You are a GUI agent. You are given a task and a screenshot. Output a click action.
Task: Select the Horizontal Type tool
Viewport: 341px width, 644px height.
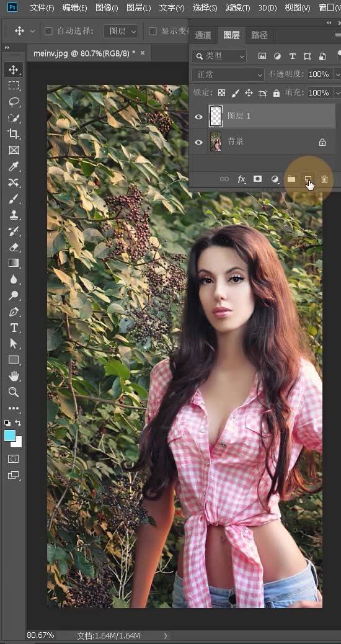click(x=14, y=328)
